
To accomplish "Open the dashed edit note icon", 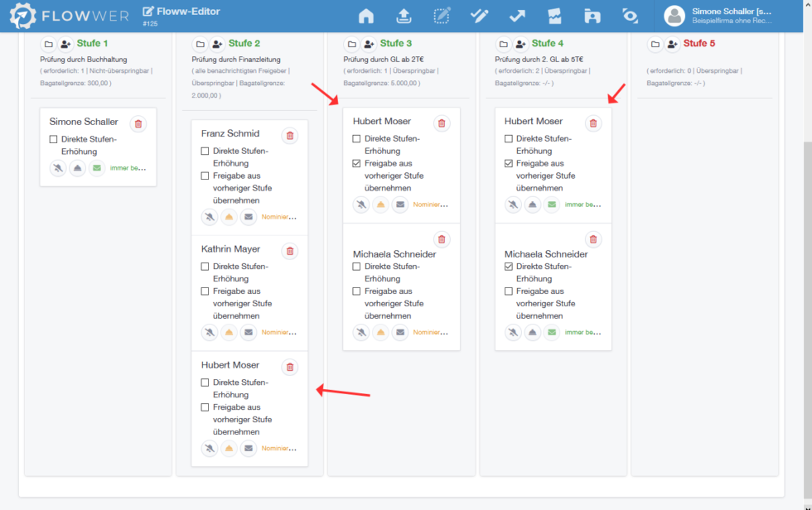I will coord(442,16).
